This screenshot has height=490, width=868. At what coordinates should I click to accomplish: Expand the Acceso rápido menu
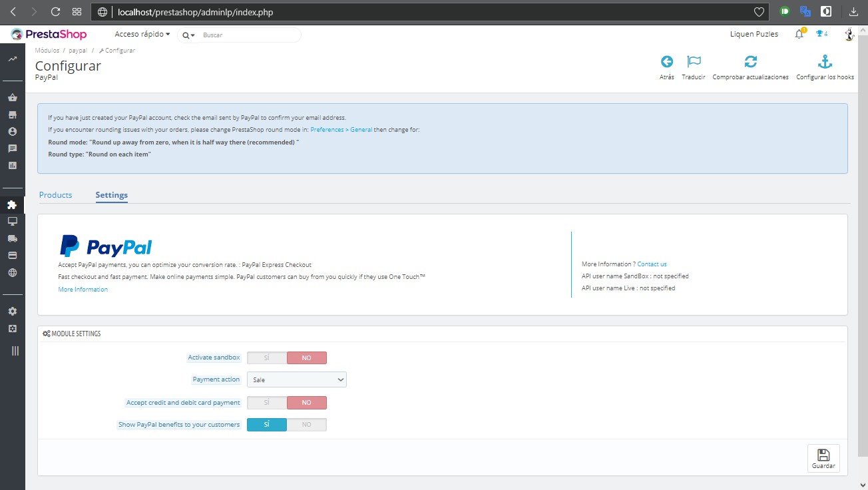click(x=142, y=34)
